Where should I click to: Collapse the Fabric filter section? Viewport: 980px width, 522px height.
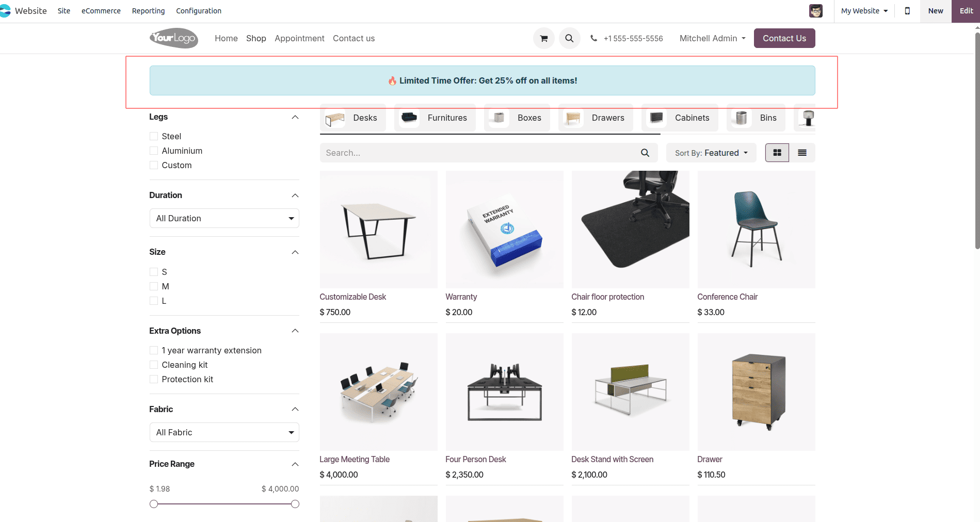tap(295, 409)
